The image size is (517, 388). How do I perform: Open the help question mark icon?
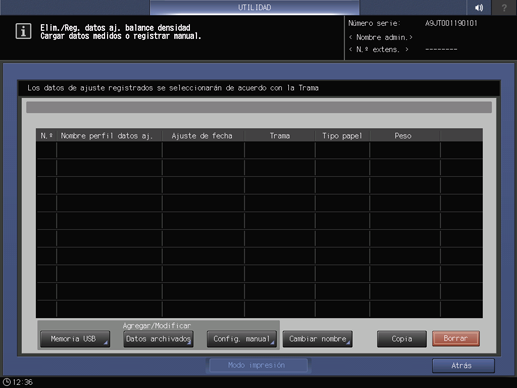pos(504,7)
